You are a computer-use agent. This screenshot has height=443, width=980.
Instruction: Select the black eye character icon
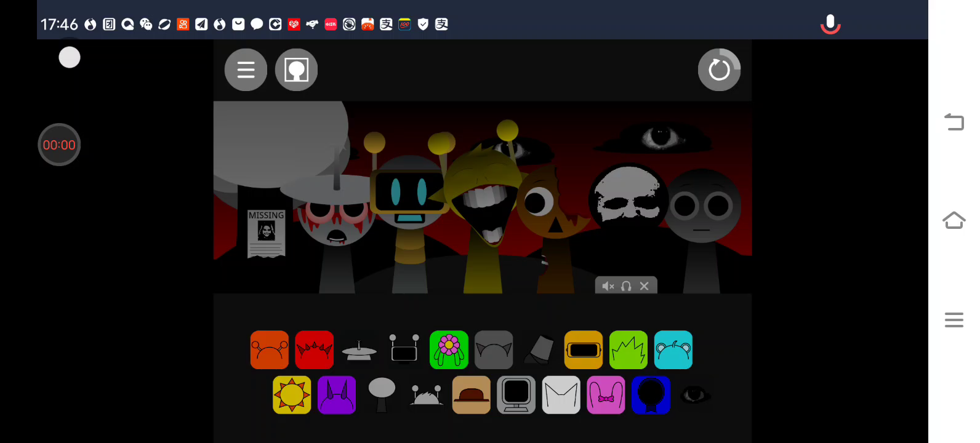[x=696, y=394]
